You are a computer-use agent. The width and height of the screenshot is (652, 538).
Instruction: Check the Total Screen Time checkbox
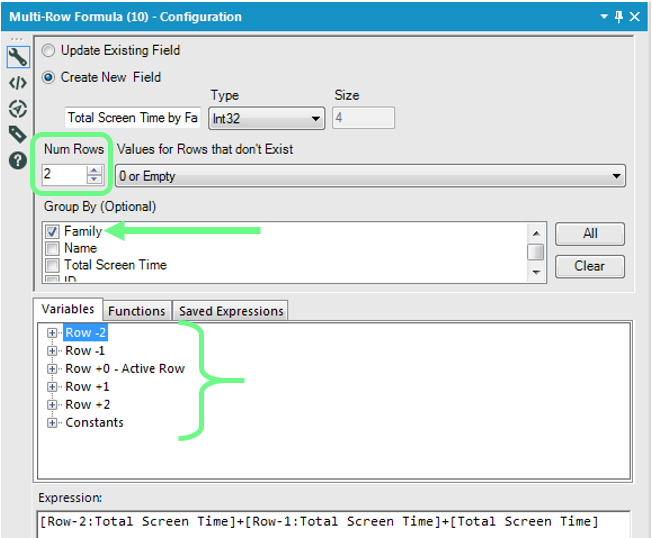click(x=52, y=265)
